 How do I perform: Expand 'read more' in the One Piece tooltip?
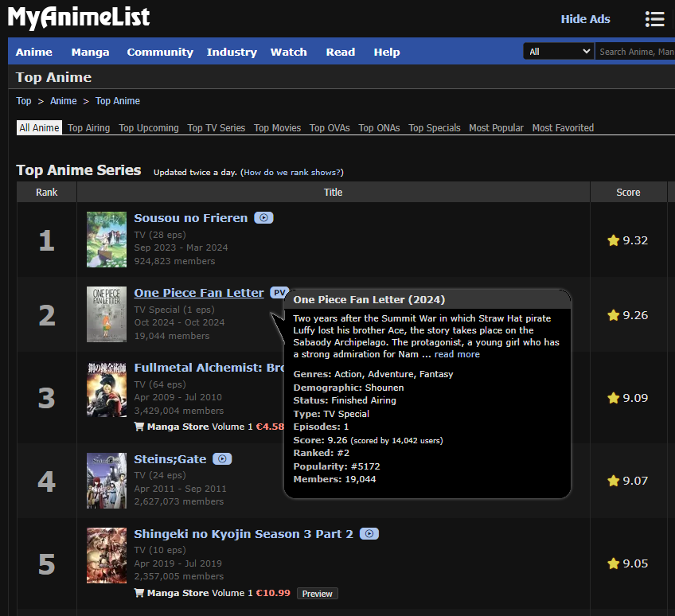(x=457, y=354)
